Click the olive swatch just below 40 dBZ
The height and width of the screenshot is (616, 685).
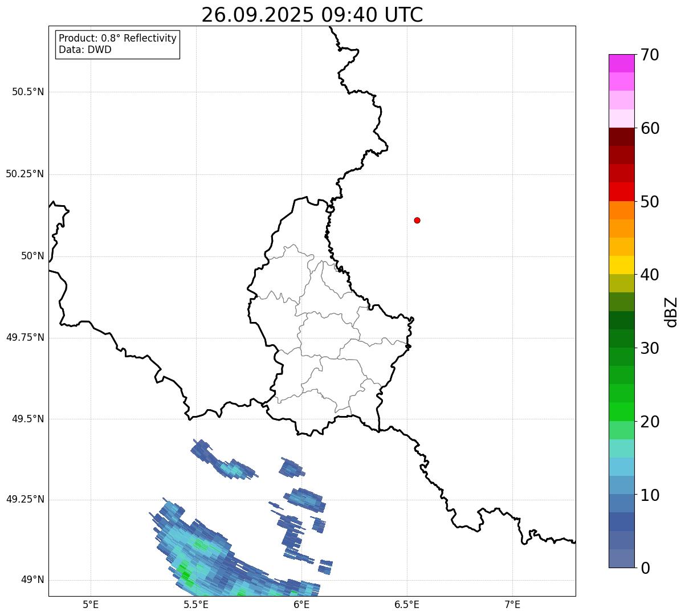coord(621,283)
